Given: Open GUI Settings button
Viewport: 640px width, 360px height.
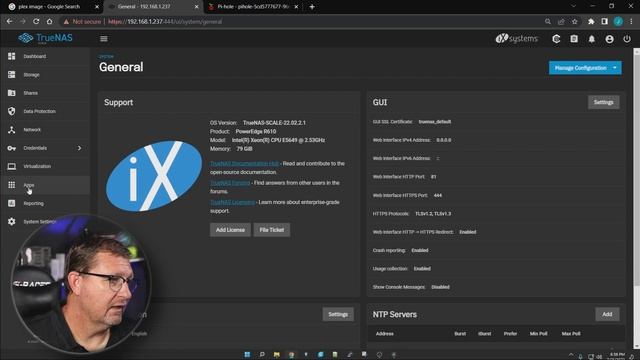Looking at the screenshot, I should pos(603,102).
